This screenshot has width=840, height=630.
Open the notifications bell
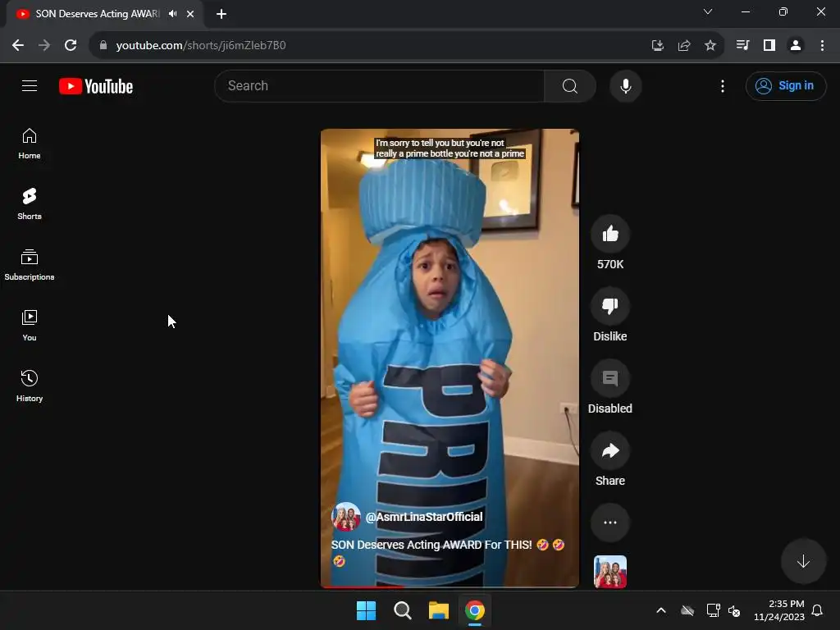click(x=817, y=610)
